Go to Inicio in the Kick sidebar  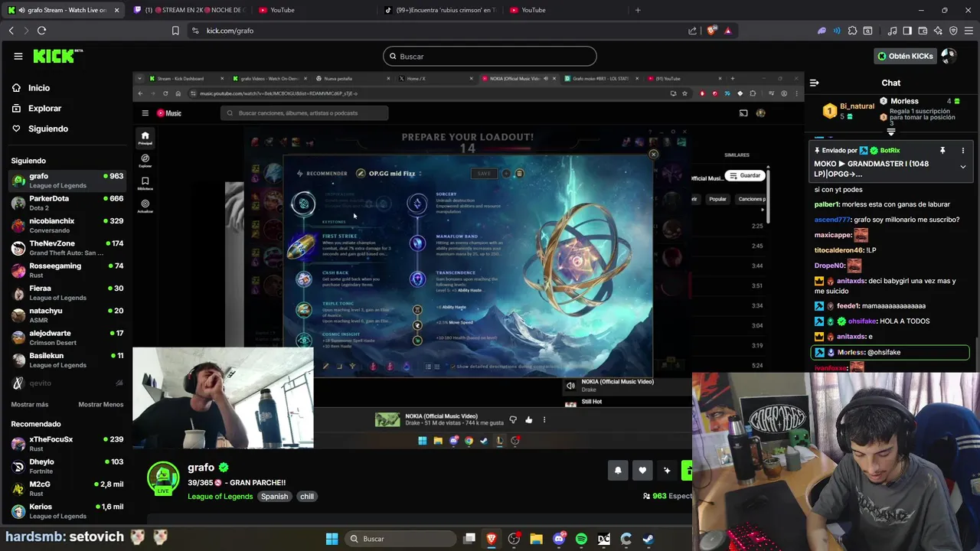pyautogui.click(x=31, y=88)
